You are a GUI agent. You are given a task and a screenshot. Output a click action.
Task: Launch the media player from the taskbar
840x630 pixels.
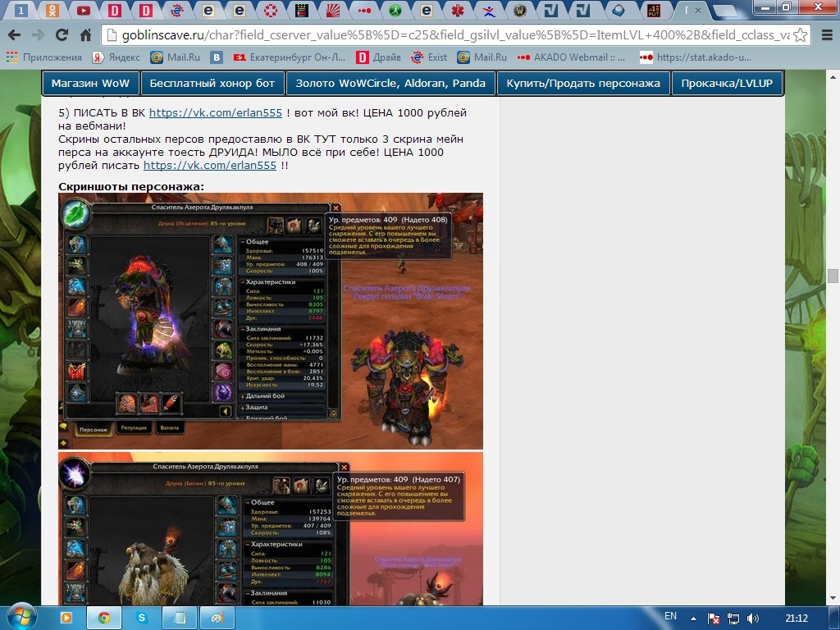tap(66, 619)
